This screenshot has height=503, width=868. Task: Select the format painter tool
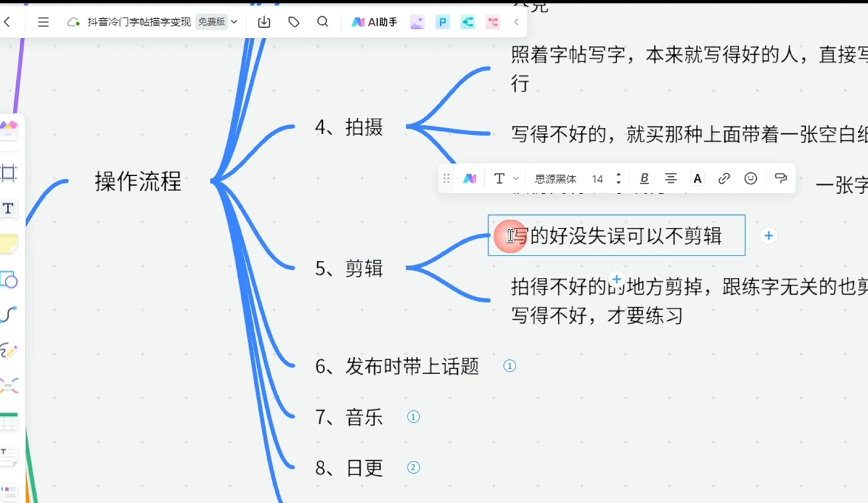click(781, 178)
